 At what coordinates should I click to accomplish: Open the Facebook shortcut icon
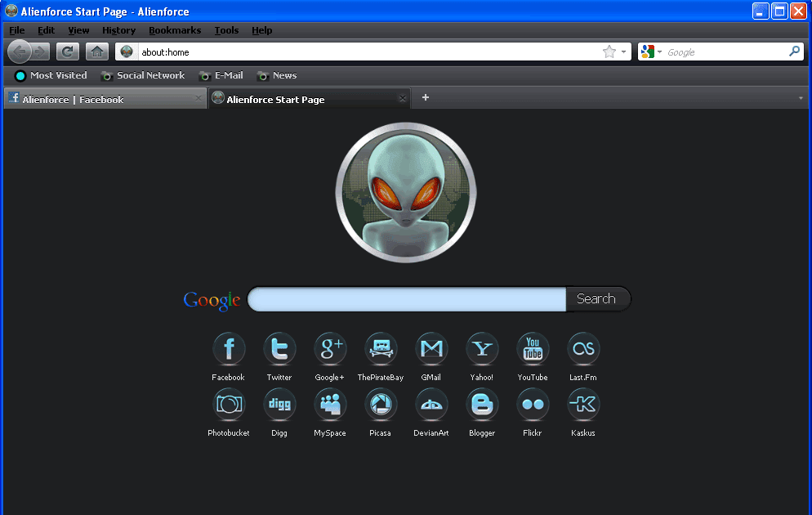(229, 349)
